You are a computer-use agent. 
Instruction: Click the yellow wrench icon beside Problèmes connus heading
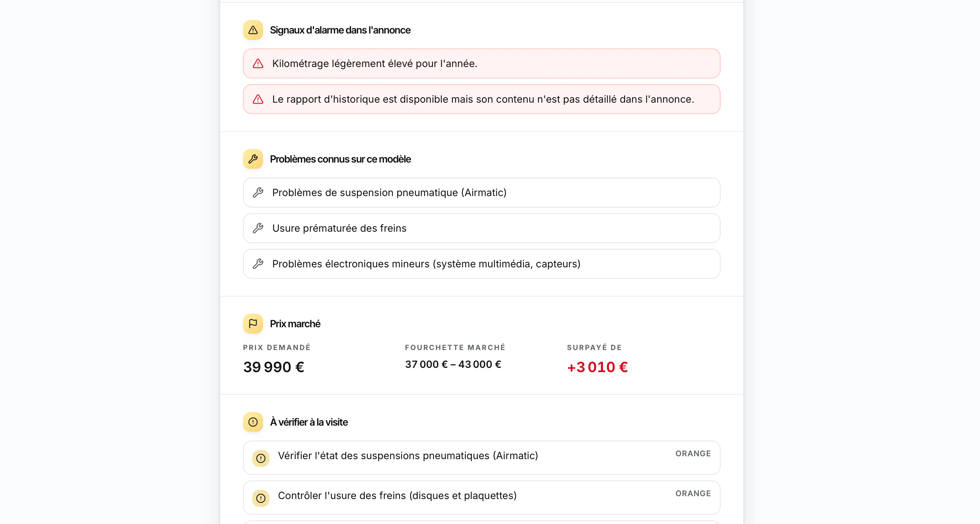pos(253,159)
